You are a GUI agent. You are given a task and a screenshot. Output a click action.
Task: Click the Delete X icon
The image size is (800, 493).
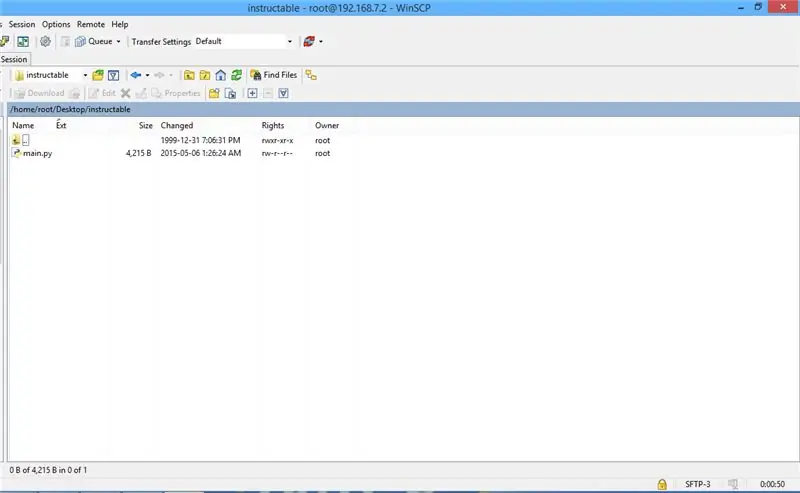point(126,93)
